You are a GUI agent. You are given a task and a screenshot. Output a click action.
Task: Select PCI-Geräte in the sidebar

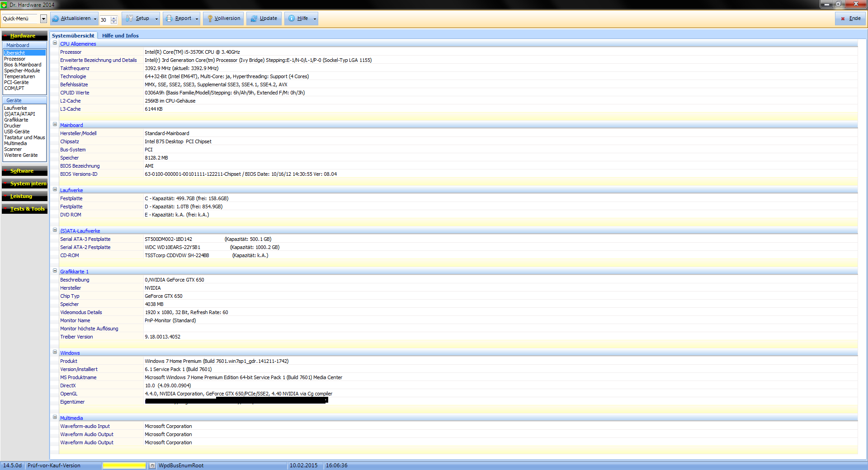(16, 82)
